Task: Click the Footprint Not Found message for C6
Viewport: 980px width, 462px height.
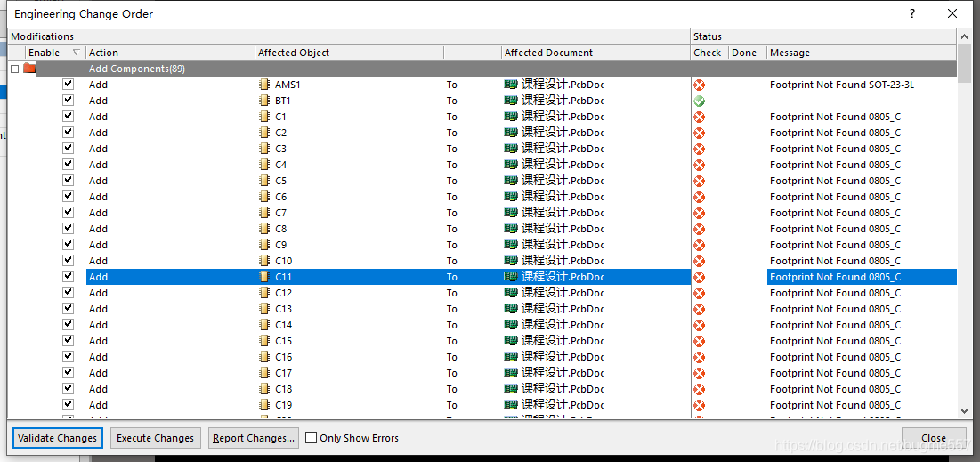Action: pyautogui.click(x=835, y=197)
